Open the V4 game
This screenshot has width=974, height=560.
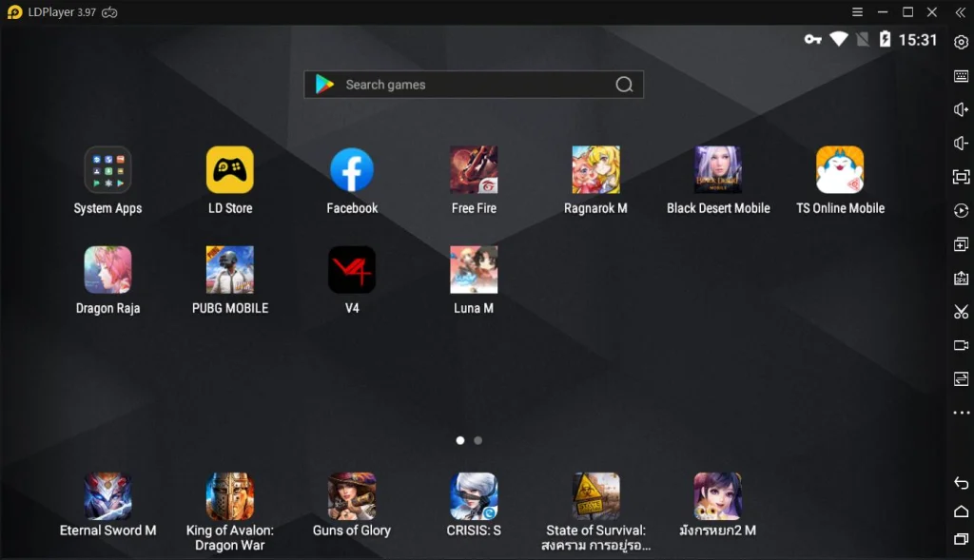(x=352, y=269)
